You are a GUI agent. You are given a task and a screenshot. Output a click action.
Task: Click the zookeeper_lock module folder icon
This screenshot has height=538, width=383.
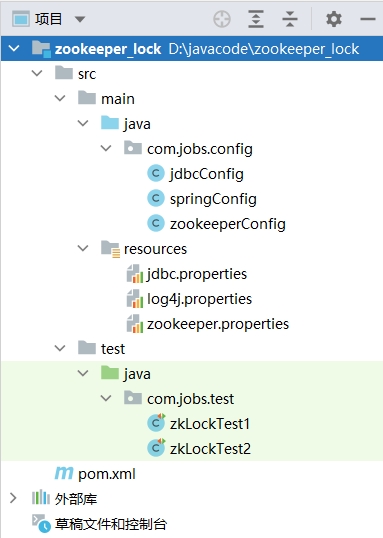41,49
